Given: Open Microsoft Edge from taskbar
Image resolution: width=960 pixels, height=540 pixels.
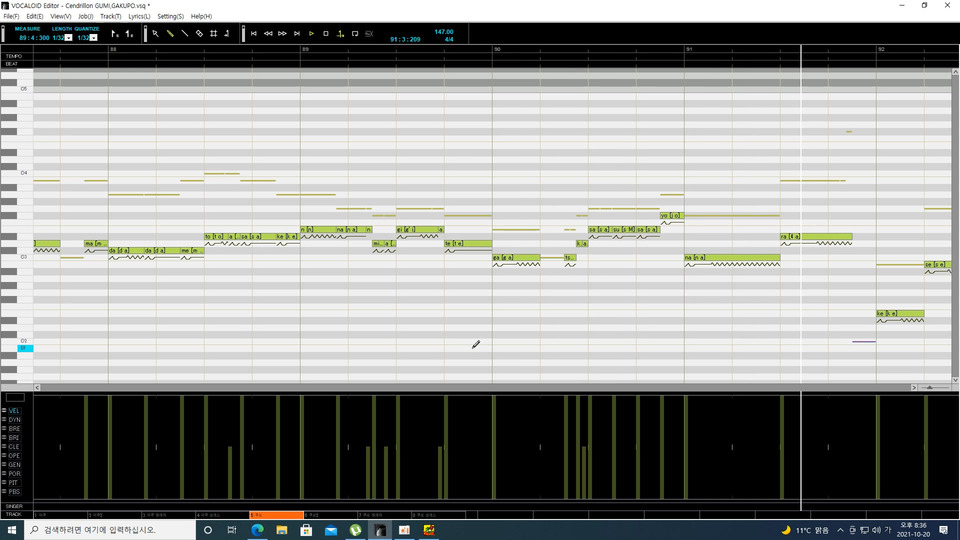Looking at the screenshot, I should click(x=257, y=530).
